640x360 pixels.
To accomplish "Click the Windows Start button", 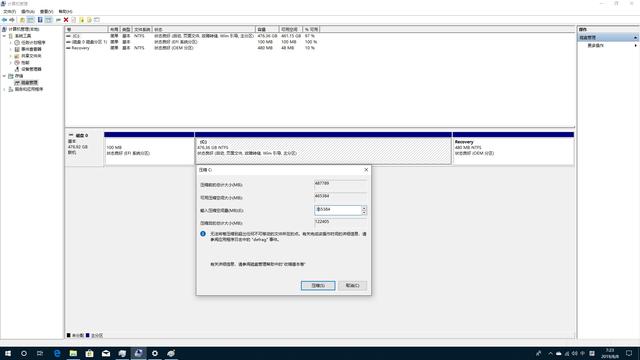I will [x=8, y=353].
